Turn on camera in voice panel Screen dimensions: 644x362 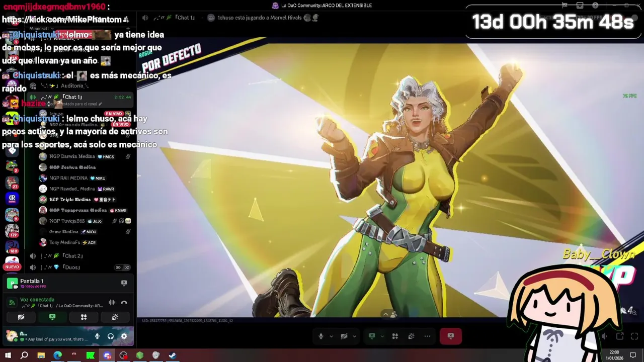[x=21, y=317]
